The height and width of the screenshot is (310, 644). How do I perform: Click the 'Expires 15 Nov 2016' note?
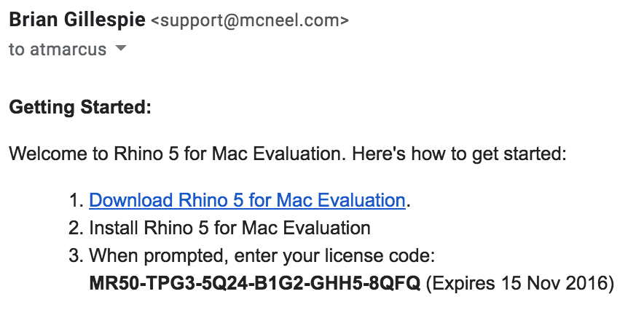520,283
